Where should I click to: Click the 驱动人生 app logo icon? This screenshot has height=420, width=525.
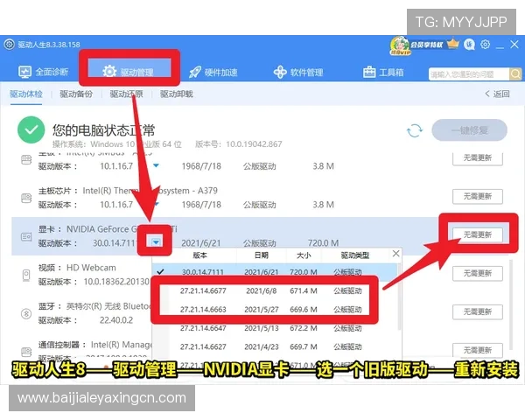coord(10,45)
